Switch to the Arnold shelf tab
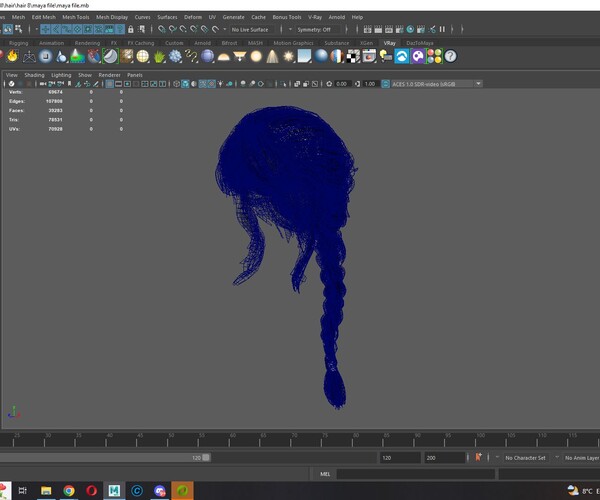600x500 pixels. point(202,43)
